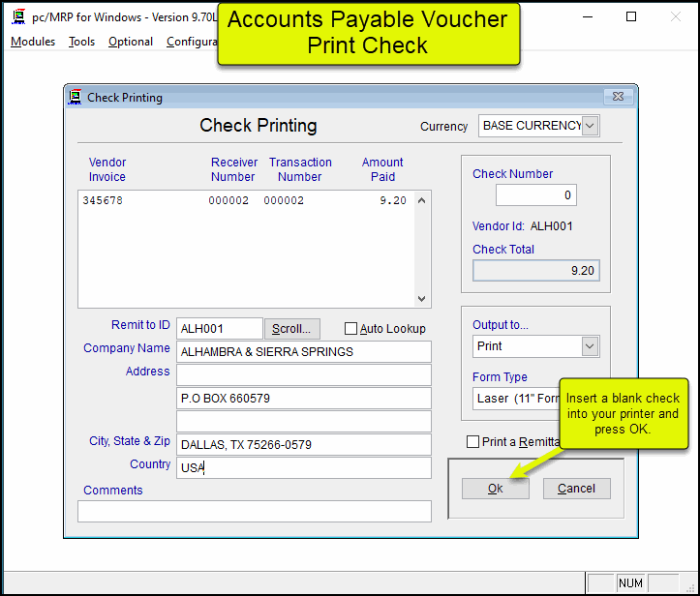Click the Scroll... button beside Remit to ID
The image size is (700, 596).
pyautogui.click(x=291, y=329)
